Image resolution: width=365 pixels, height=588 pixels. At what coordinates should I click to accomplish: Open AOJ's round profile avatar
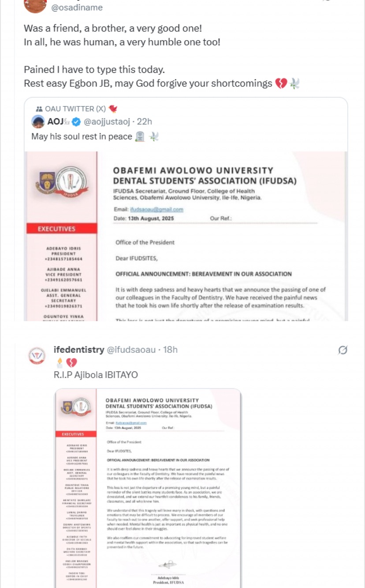point(38,122)
